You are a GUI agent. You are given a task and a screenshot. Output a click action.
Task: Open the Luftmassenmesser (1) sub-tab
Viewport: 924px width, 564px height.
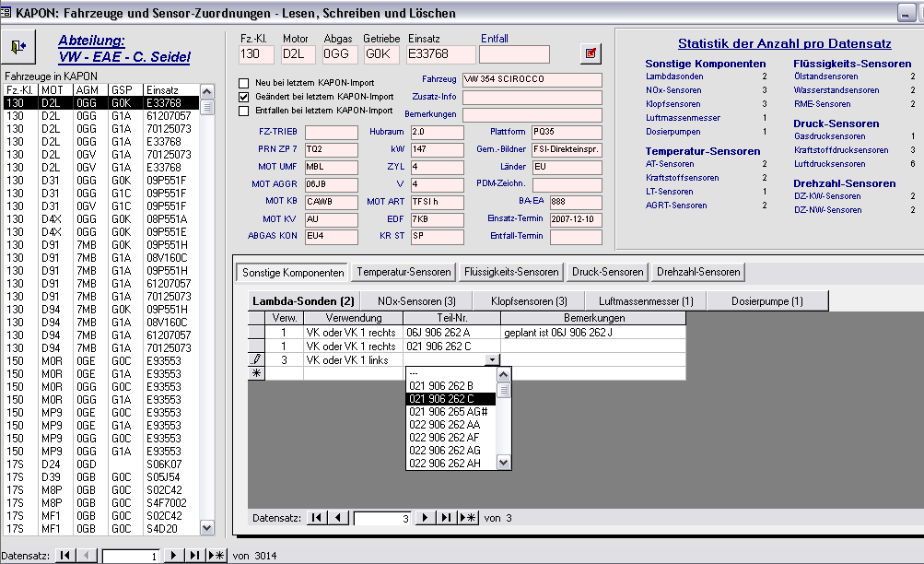[646, 301]
